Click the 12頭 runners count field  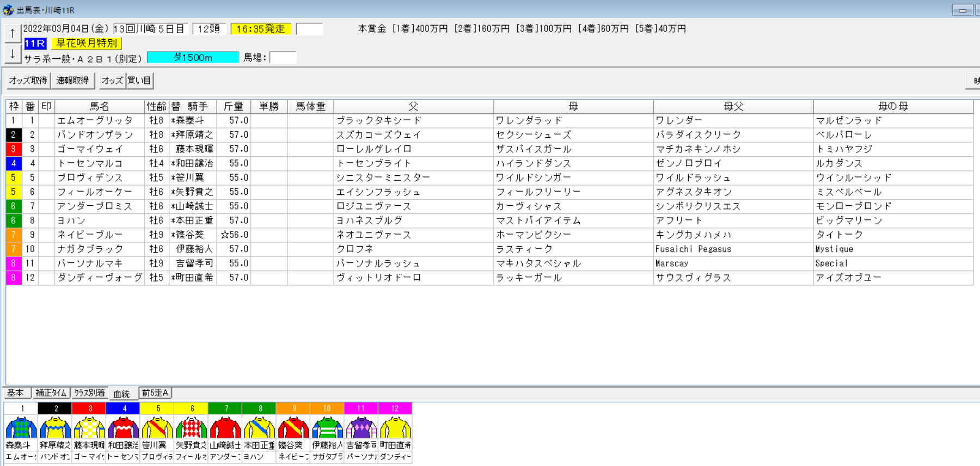(x=209, y=29)
